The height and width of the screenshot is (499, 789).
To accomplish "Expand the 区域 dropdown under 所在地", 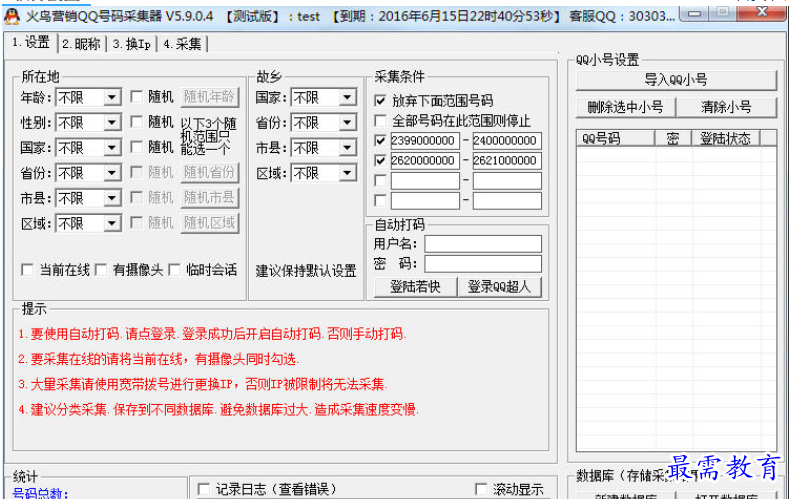I will click(x=112, y=223).
